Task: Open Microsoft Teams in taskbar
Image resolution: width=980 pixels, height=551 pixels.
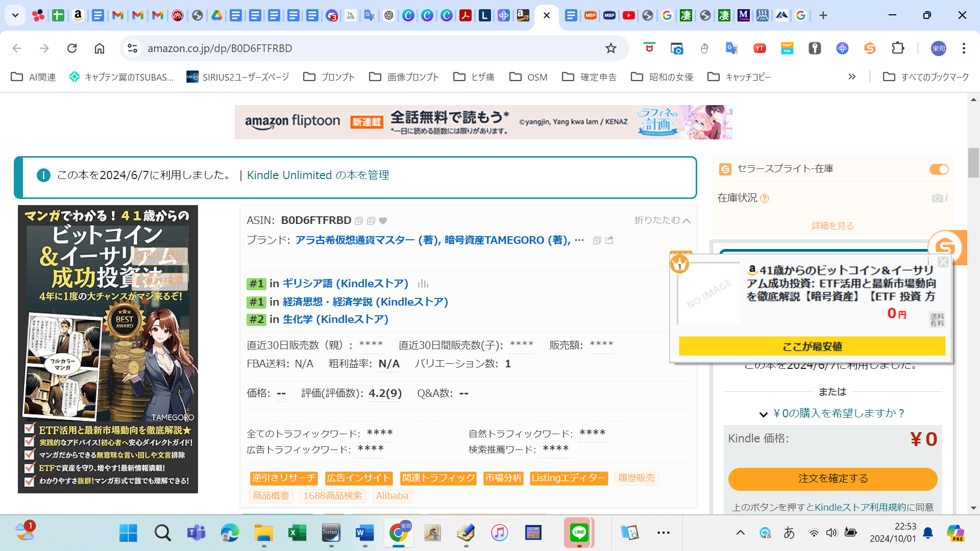Action: (196, 533)
